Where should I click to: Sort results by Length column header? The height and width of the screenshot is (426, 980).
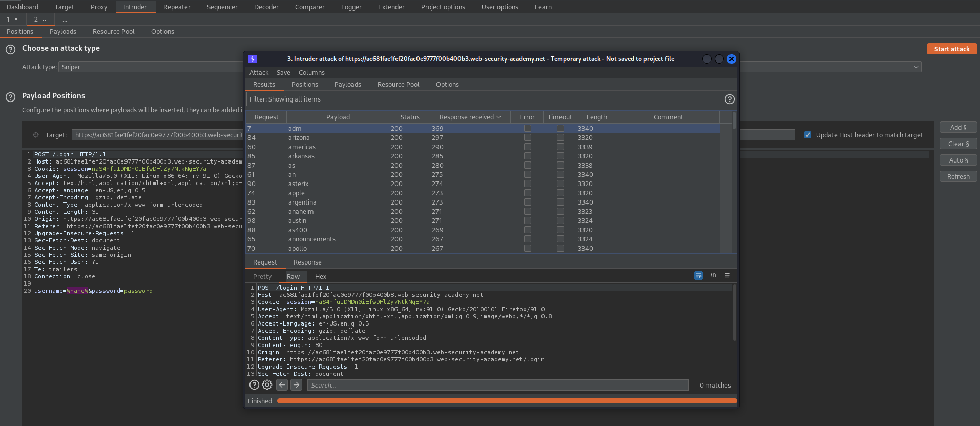click(x=597, y=117)
